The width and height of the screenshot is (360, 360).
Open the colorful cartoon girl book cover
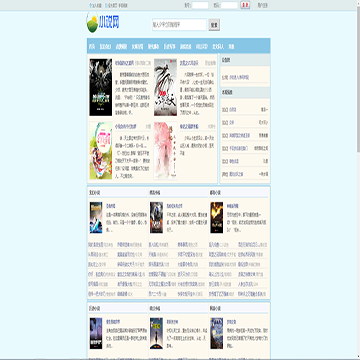pyautogui.click(x=101, y=151)
